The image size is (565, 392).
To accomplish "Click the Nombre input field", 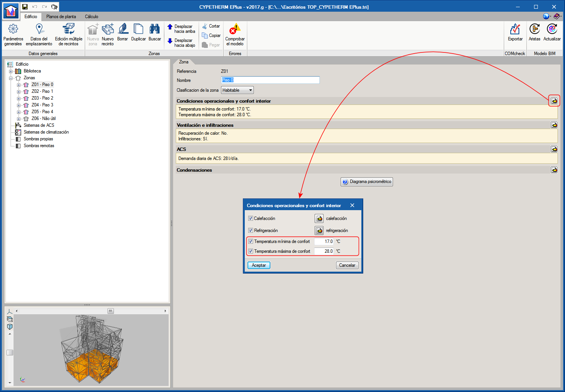I will tap(270, 80).
